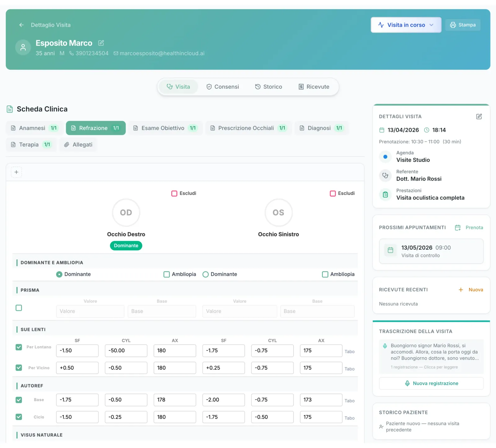Click the patient avatar icon

tap(23, 47)
